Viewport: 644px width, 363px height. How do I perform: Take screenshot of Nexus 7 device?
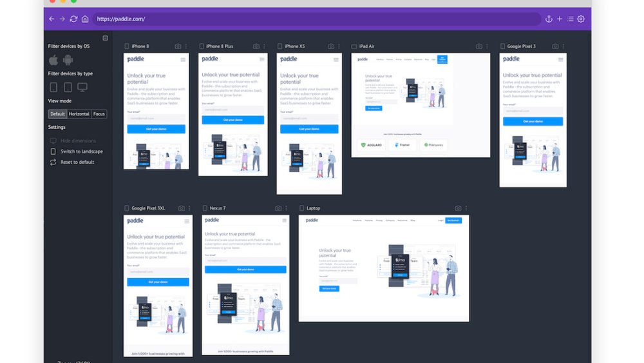point(278,208)
